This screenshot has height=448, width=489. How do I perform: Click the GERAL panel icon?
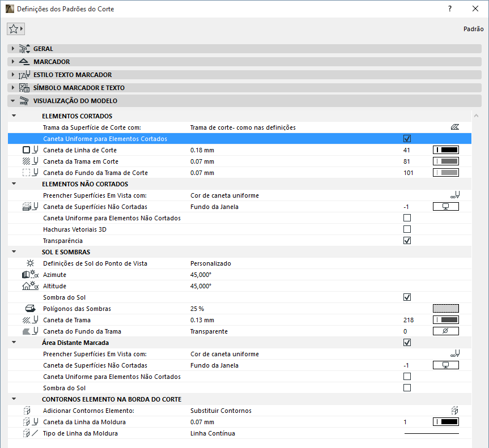coord(24,49)
